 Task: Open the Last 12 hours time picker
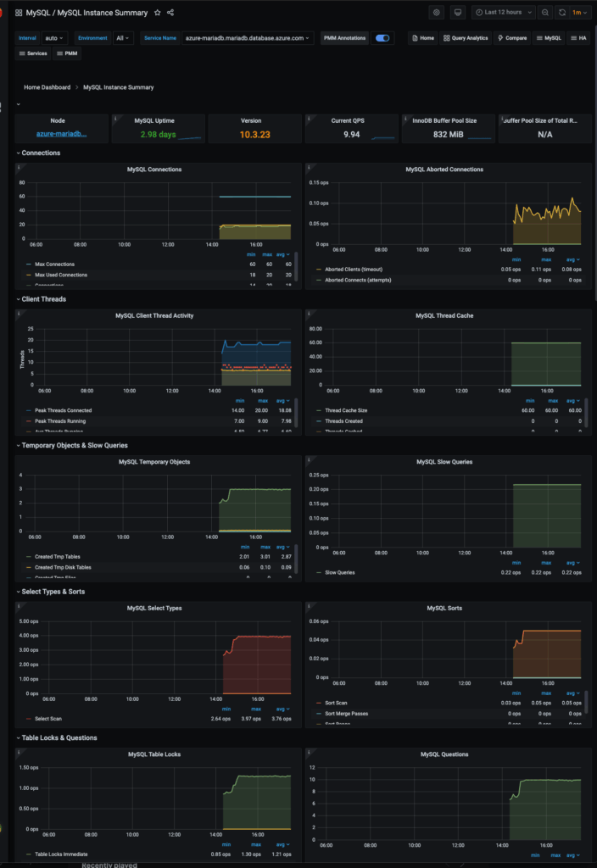(504, 13)
